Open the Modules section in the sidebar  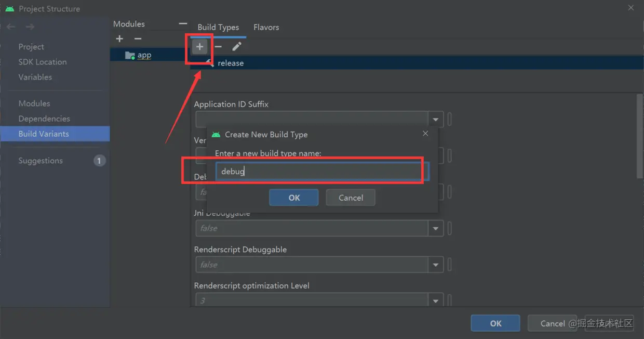pyautogui.click(x=34, y=103)
